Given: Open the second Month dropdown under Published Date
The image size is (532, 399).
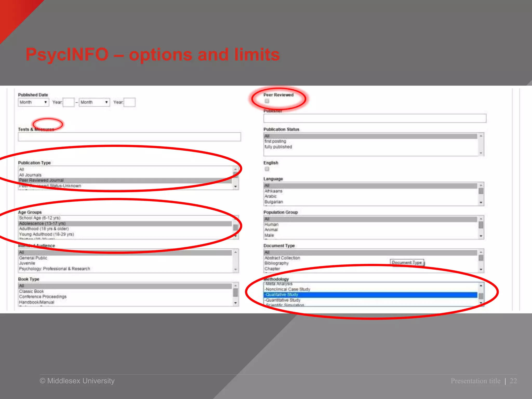Looking at the screenshot, I should tap(94, 102).
